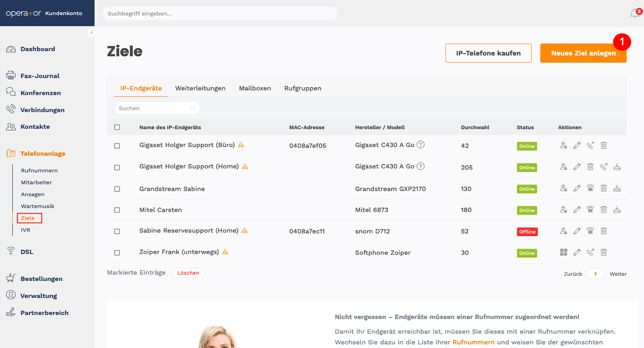Check the box for Gigaset Holger Support (Büro)

[117, 146]
